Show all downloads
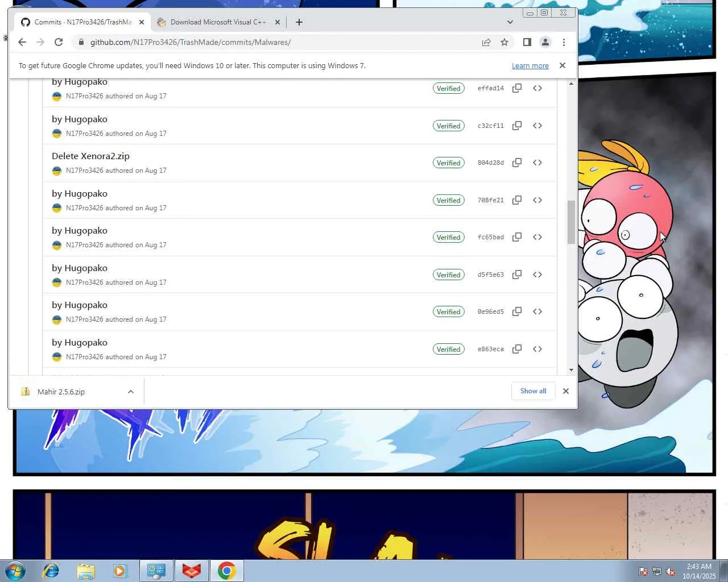728x582 pixels. pyautogui.click(x=533, y=391)
